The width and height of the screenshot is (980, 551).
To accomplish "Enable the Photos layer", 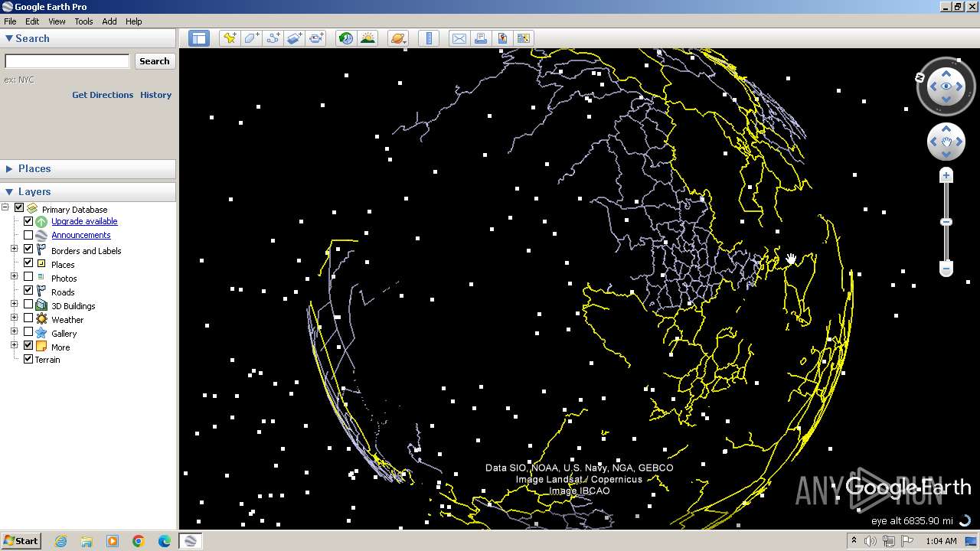I will tap(28, 276).
